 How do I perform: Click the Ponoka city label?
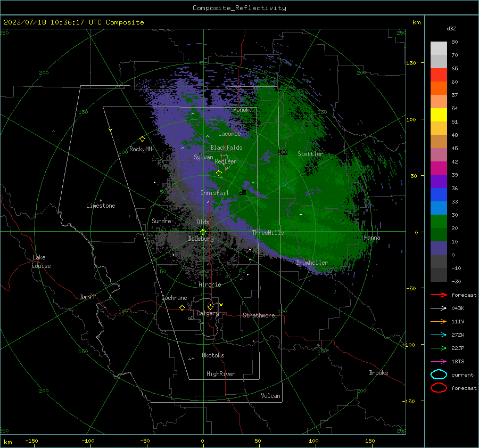pos(243,110)
